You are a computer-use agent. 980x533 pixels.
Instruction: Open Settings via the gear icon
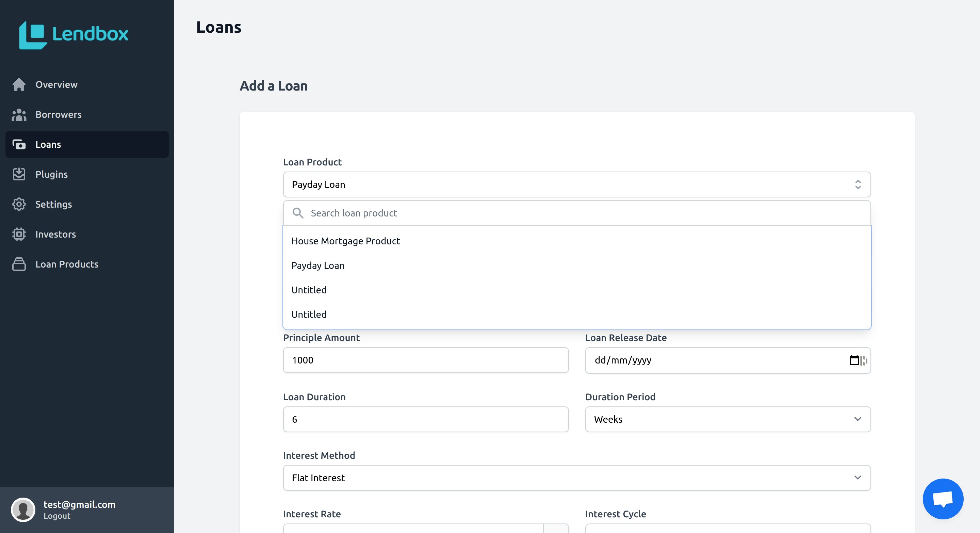click(x=19, y=204)
